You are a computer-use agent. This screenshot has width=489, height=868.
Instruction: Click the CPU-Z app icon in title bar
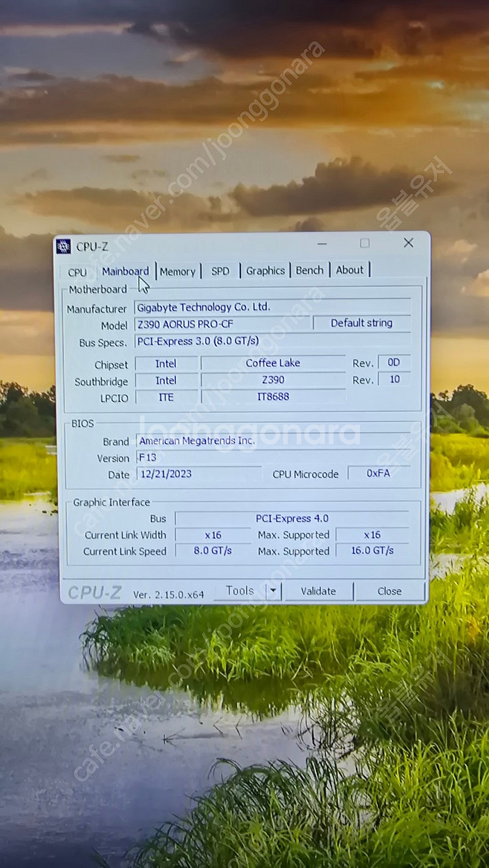point(63,246)
